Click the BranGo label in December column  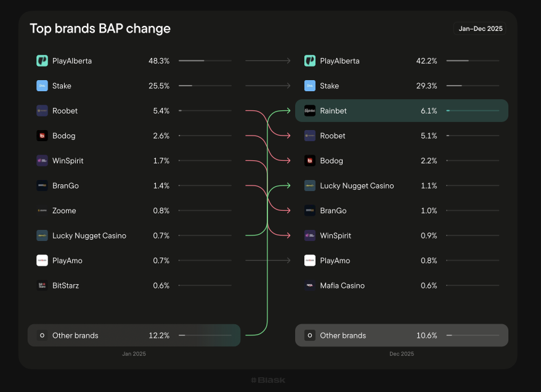tap(333, 211)
